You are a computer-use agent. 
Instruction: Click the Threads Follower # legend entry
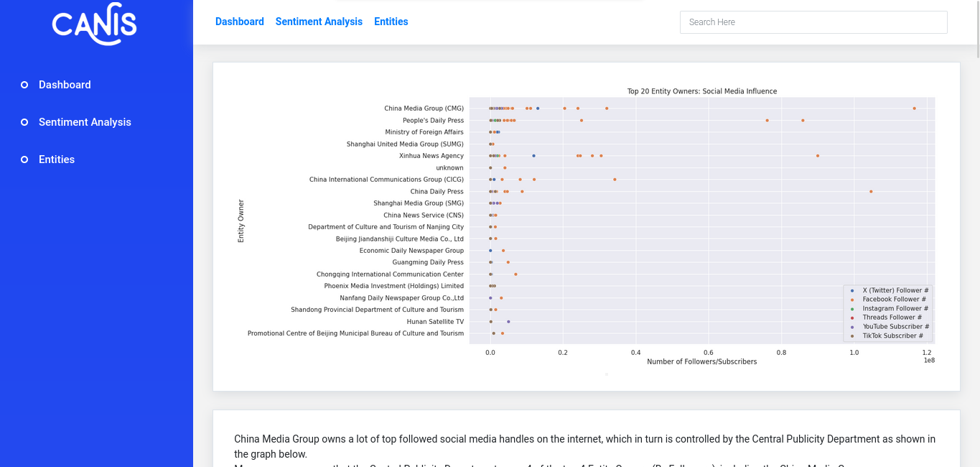[892, 318]
